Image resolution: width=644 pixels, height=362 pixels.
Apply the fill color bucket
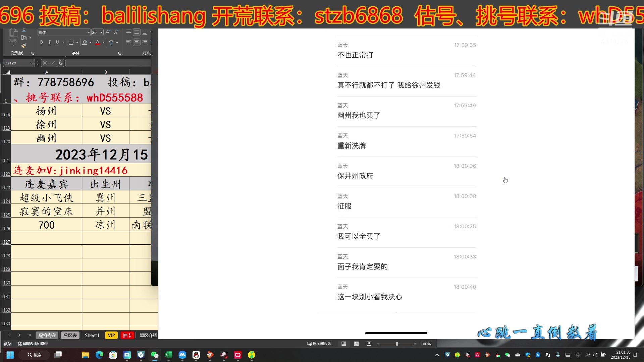[85, 42]
